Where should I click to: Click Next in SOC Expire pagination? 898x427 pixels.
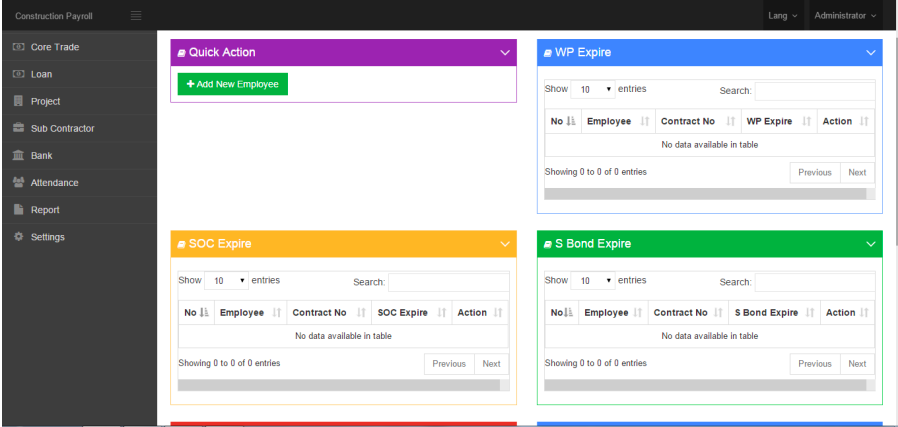[x=491, y=364]
